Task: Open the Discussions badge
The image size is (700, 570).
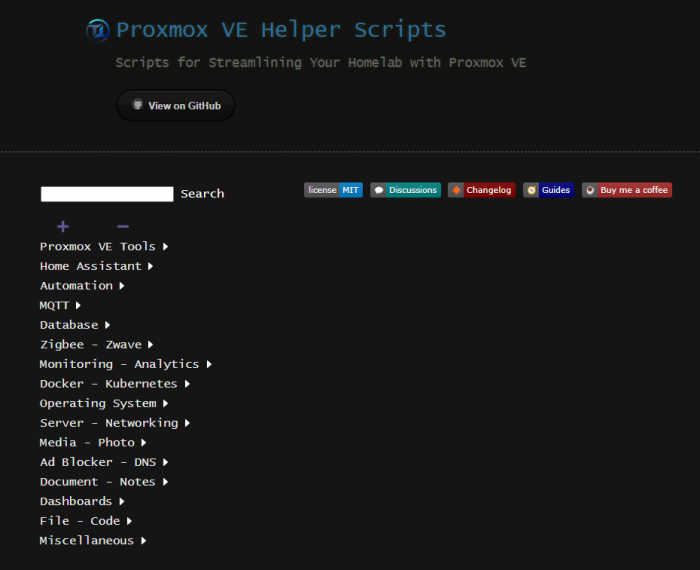Action: (405, 190)
